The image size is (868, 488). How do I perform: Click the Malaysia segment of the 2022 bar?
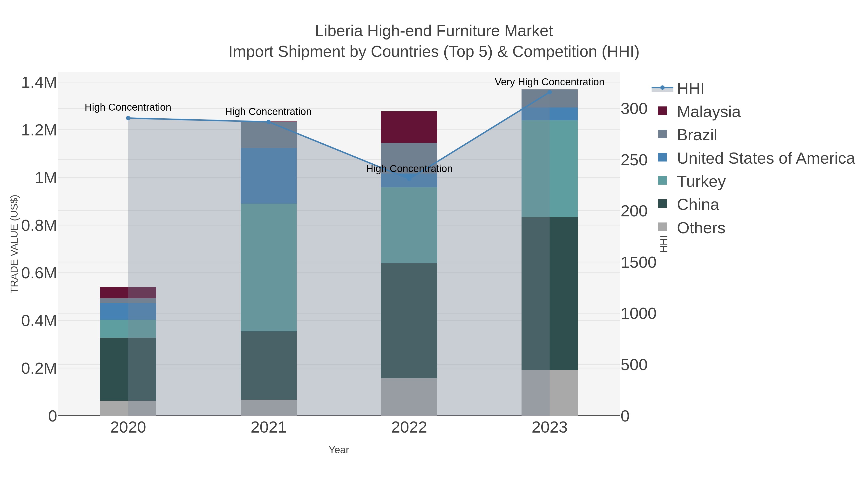click(x=409, y=127)
